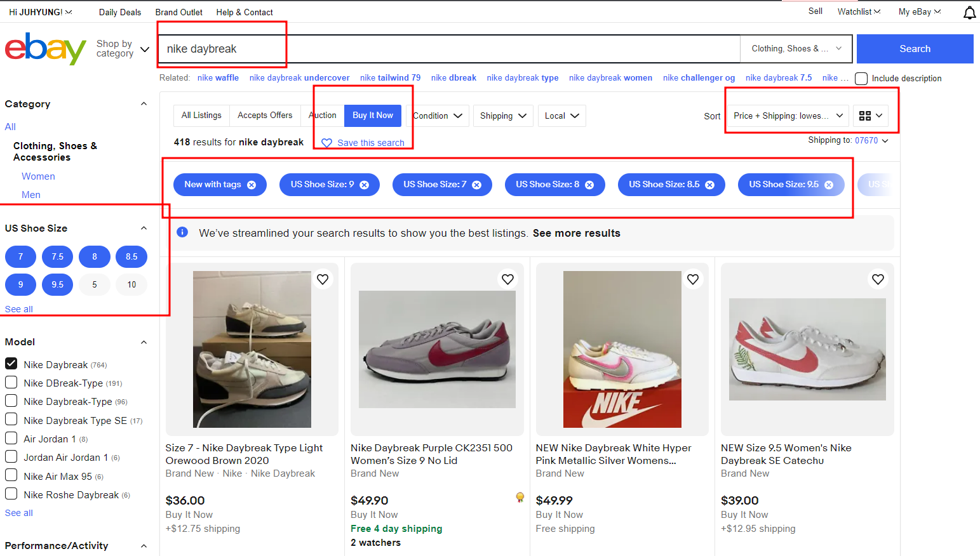Check Air Jordan 1 model checkbox
This screenshot has height=556, width=980.
pos(11,438)
